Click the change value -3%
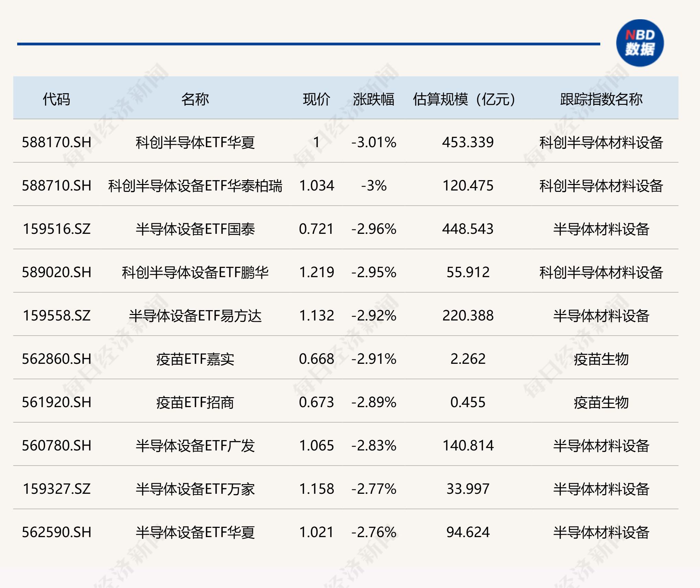The height and width of the screenshot is (588, 700). point(374,186)
